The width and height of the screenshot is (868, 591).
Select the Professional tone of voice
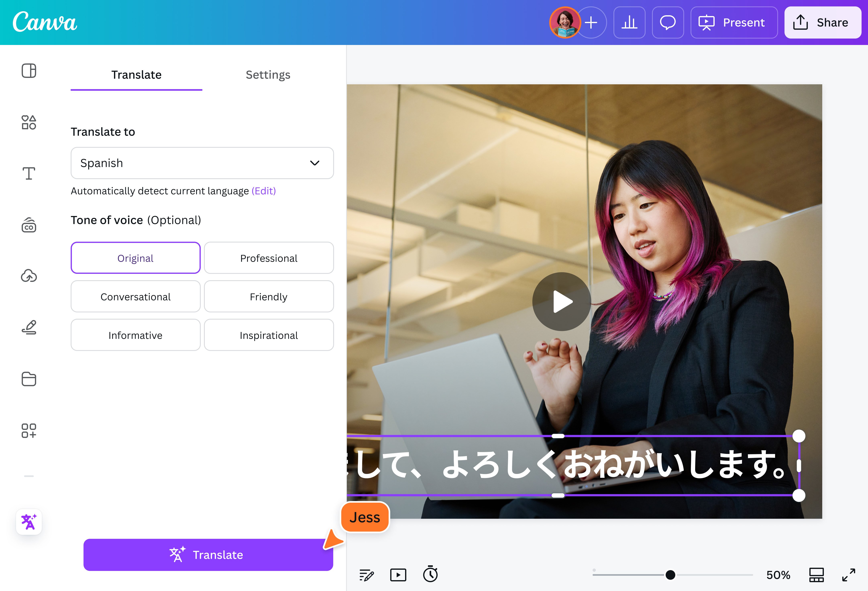(269, 258)
